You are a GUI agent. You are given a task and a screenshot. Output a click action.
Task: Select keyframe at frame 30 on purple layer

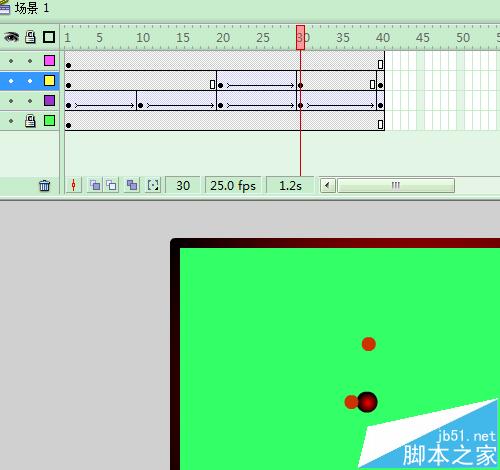(300, 105)
